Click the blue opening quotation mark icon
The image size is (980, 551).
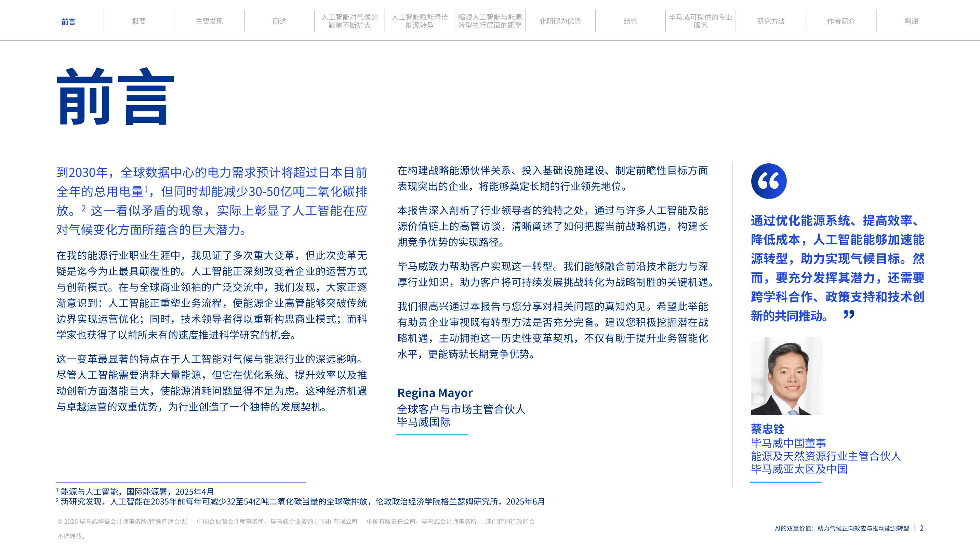(x=769, y=181)
